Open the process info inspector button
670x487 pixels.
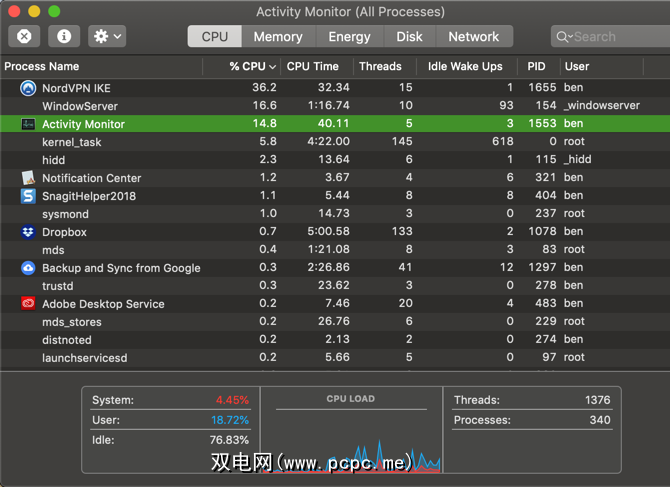pyautogui.click(x=64, y=36)
